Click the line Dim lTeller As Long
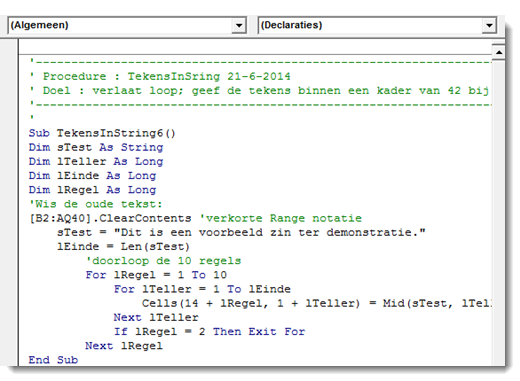This screenshot has width=520, height=381. [x=96, y=161]
